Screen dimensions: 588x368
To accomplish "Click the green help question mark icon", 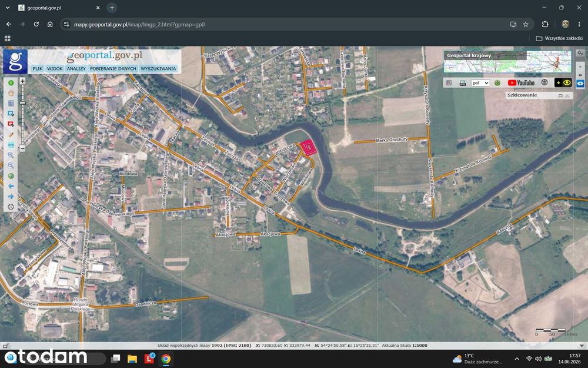I will point(497,83).
